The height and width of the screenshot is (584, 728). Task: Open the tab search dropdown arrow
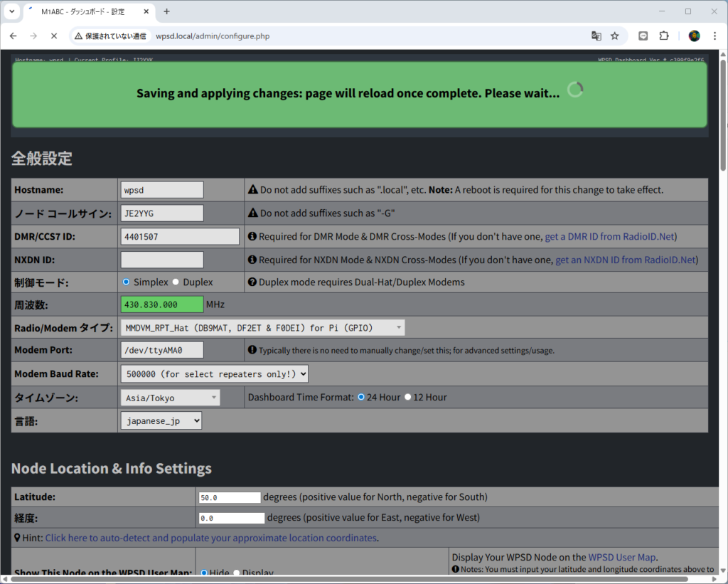click(x=11, y=11)
